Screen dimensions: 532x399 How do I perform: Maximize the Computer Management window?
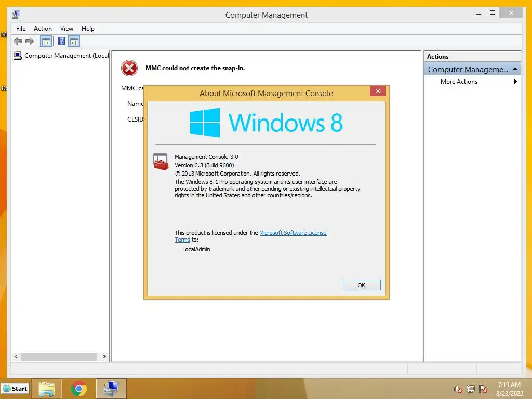pyautogui.click(x=493, y=13)
